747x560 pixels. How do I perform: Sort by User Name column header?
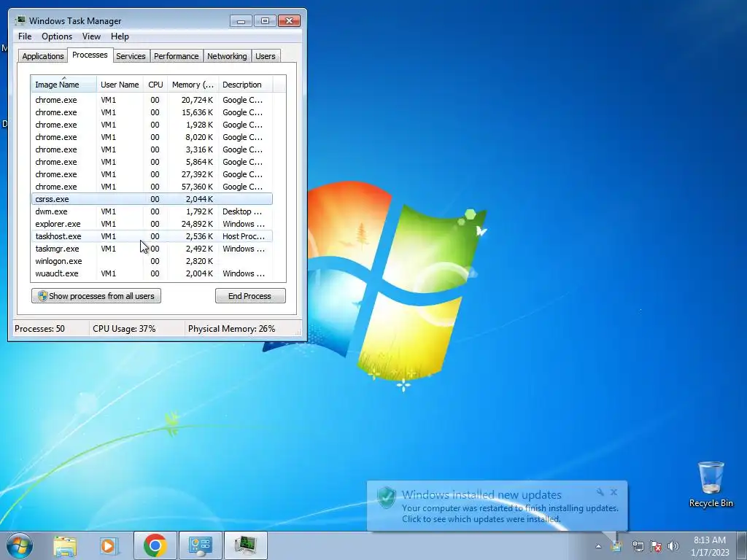(x=120, y=85)
